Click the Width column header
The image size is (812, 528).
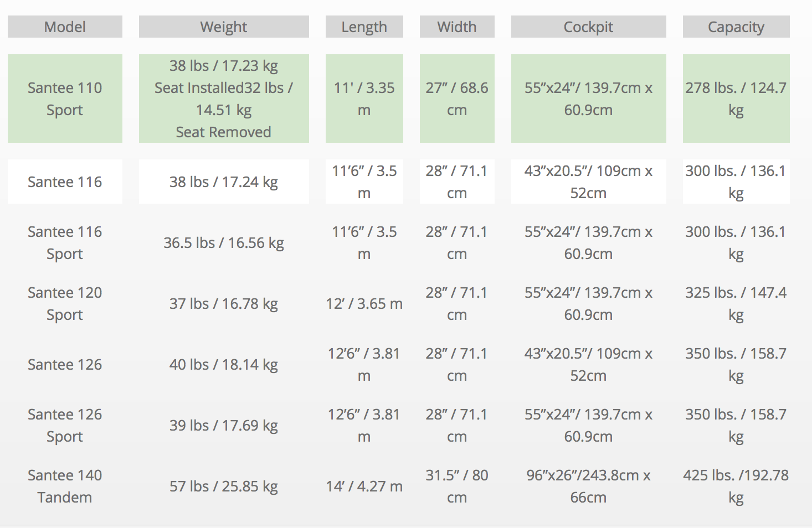(x=457, y=27)
